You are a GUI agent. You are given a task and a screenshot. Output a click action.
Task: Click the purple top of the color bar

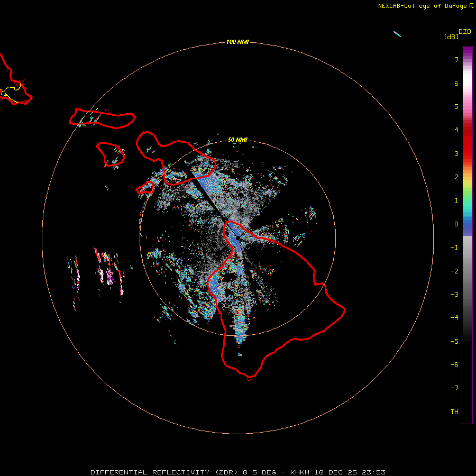[x=467, y=52]
